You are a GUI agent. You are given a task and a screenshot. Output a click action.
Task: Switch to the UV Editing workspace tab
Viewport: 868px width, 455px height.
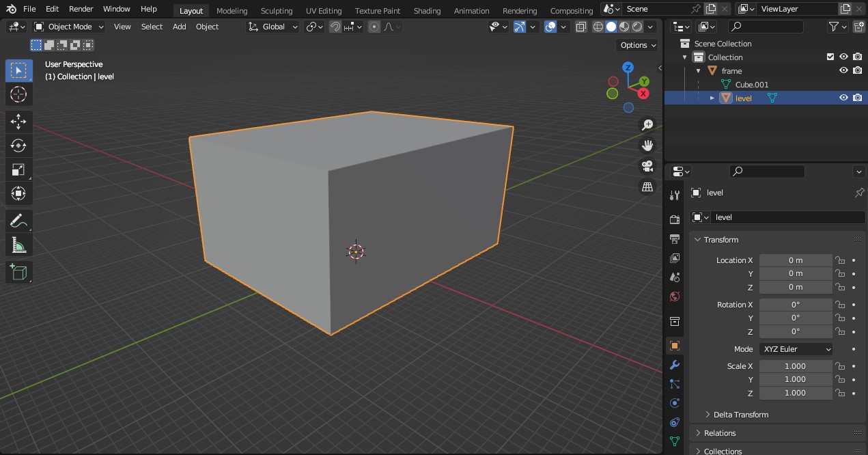[324, 10]
